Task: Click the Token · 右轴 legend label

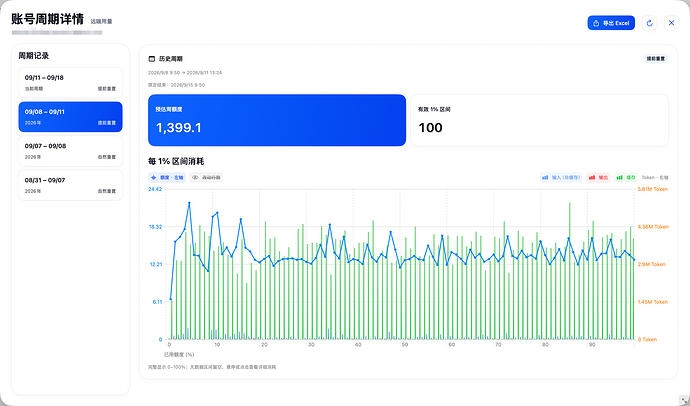Action: (x=655, y=178)
